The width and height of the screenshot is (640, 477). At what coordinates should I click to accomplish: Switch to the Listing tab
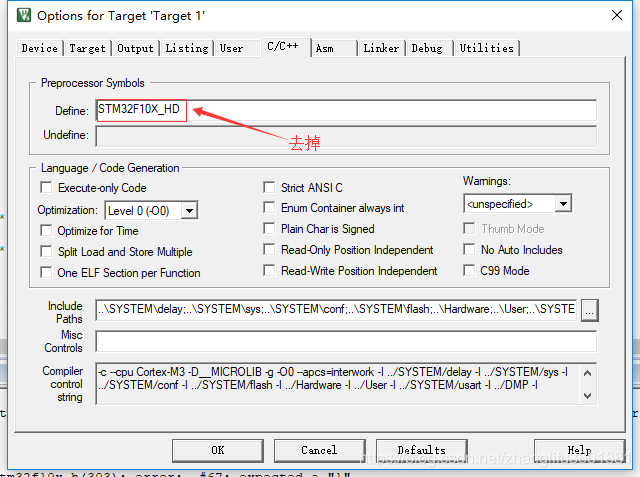coord(187,48)
